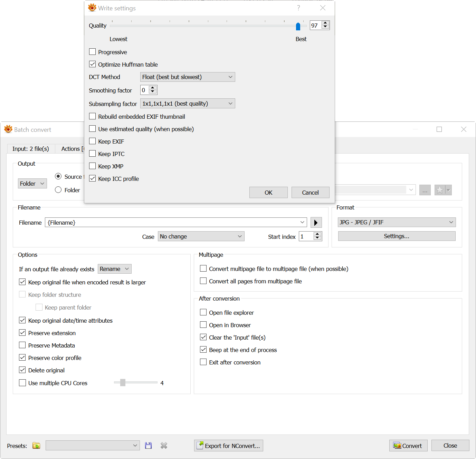Open the Case dropdown

tap(201, 236)
